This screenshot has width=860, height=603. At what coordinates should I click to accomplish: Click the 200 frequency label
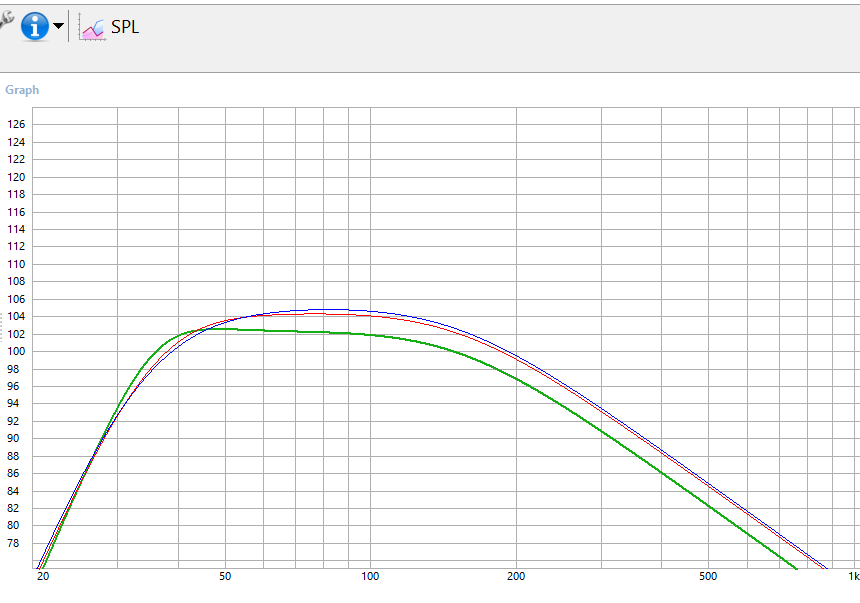516,576
